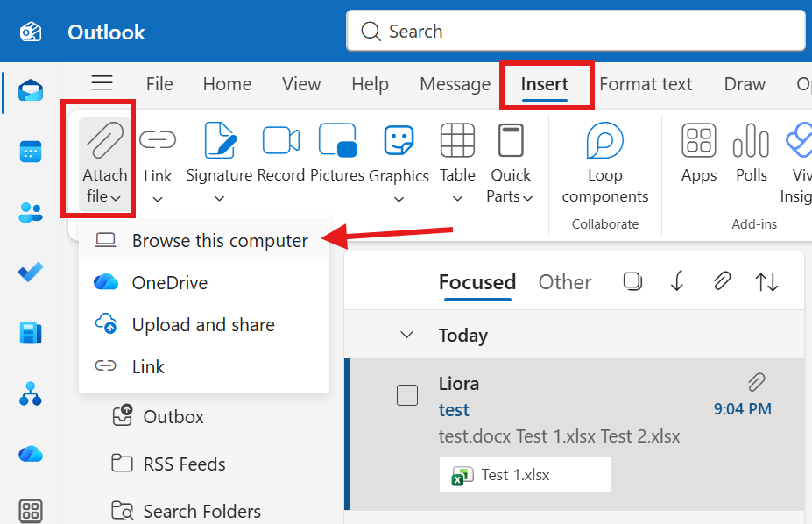
Task: Expand the Table dropdown chevron
Action: point(457,199)
